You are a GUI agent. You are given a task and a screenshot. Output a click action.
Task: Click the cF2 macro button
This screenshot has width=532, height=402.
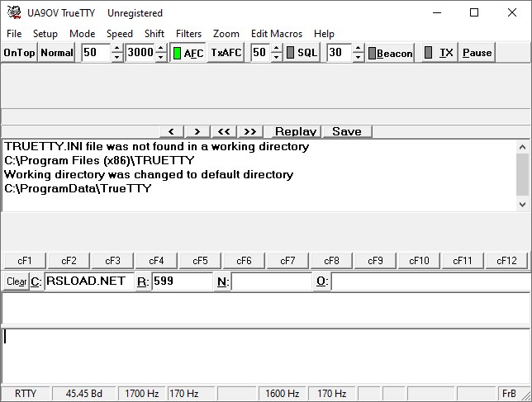pyautogui.click(x=69, y=261)
